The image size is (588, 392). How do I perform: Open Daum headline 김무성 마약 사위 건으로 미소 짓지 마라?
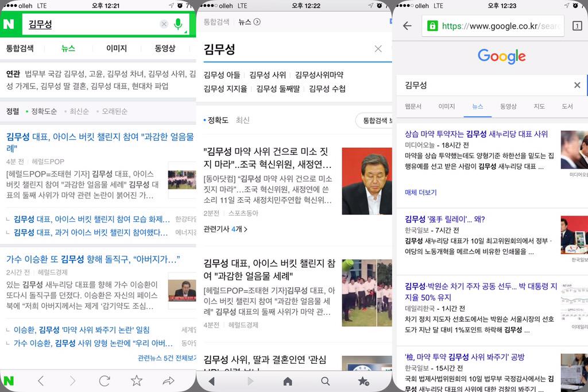[x=268, y=157]
